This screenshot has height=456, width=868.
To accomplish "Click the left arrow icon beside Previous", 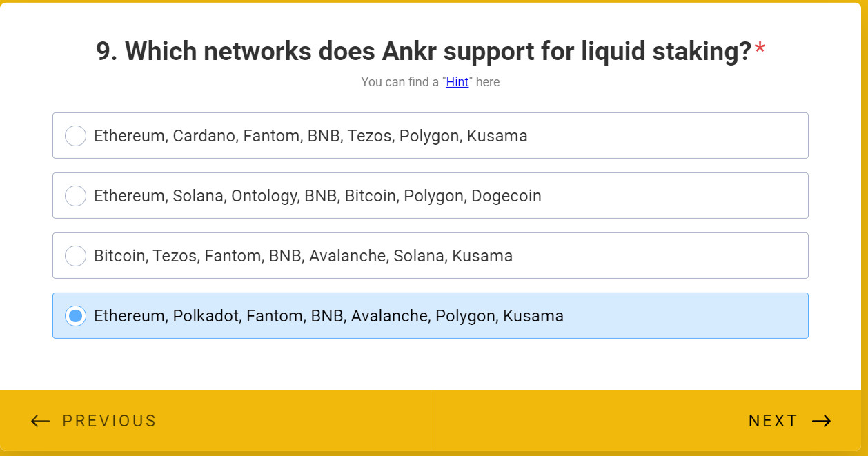I will [x=40, y=421].
